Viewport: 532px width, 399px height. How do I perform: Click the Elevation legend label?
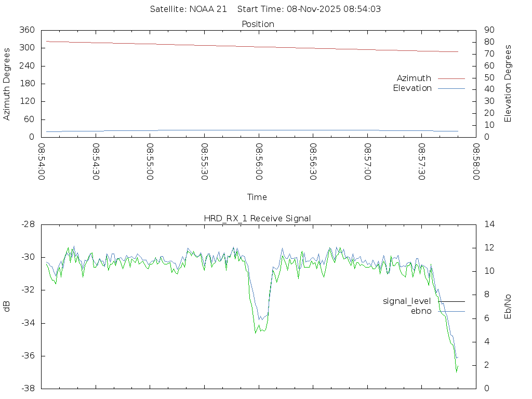(412, 88)
